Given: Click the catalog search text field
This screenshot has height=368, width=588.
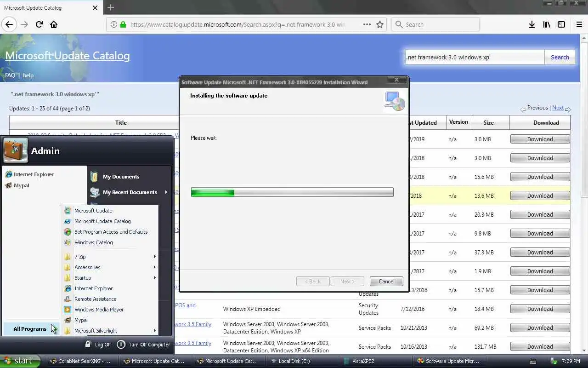Looking at the screenshot, I should [474, 57].
